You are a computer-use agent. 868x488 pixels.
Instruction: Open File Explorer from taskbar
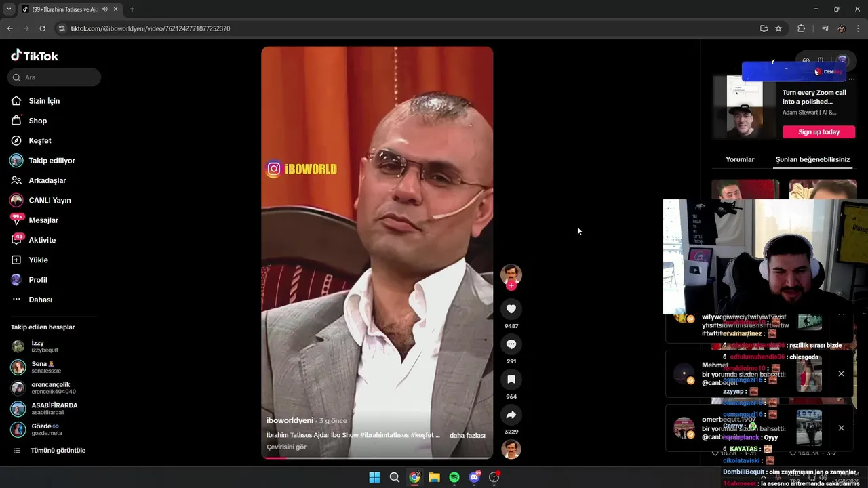(434, 477)
